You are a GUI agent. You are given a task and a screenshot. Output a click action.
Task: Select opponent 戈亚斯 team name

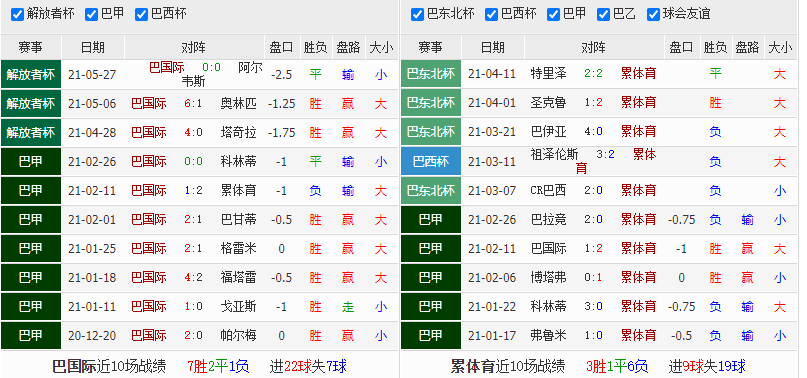pos(238,306)
